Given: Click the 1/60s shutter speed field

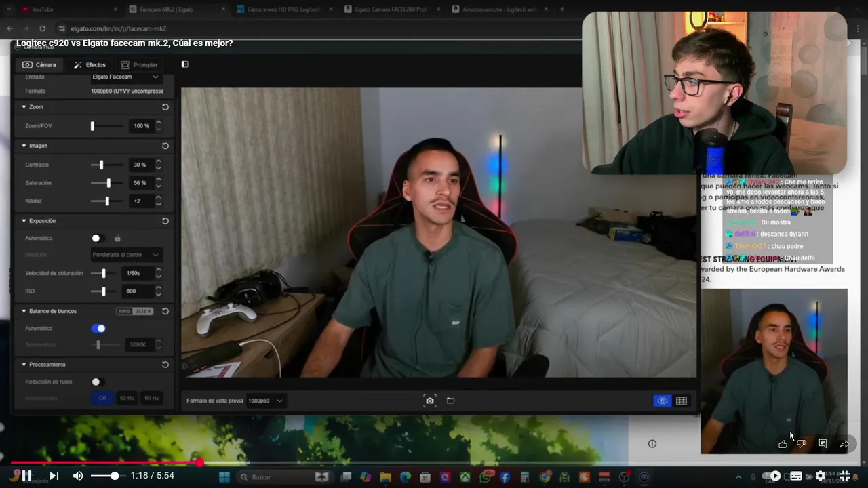Looking at the screenshot, I should click(136, 273).
